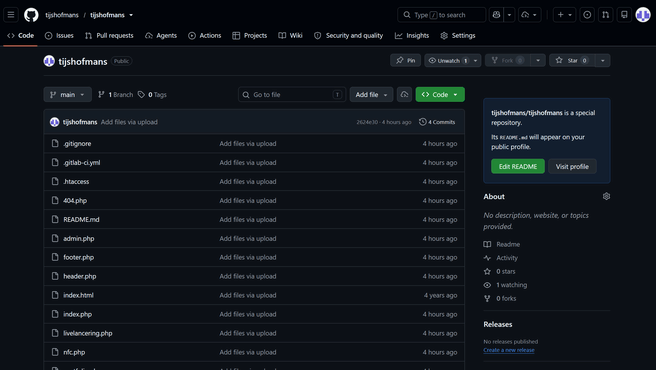Open the .htaccess file
Viewport: 656px width, 370px height.
click(x=76, y=181)
